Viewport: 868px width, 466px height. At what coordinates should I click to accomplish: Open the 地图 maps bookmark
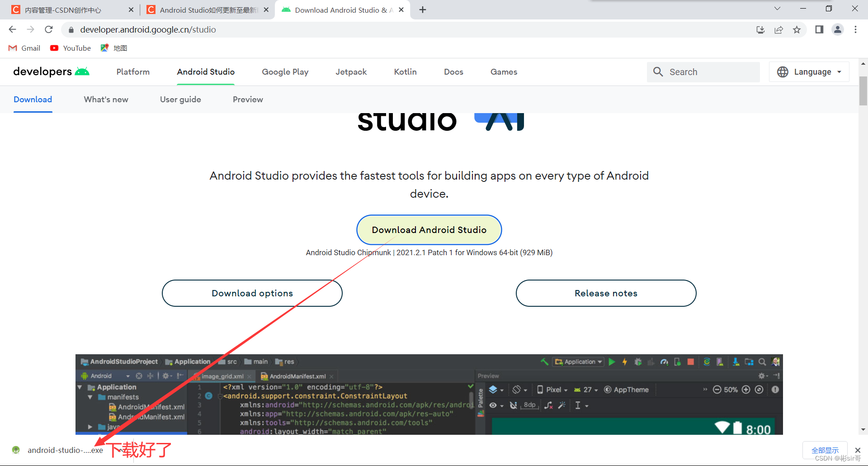pos(114,48)
